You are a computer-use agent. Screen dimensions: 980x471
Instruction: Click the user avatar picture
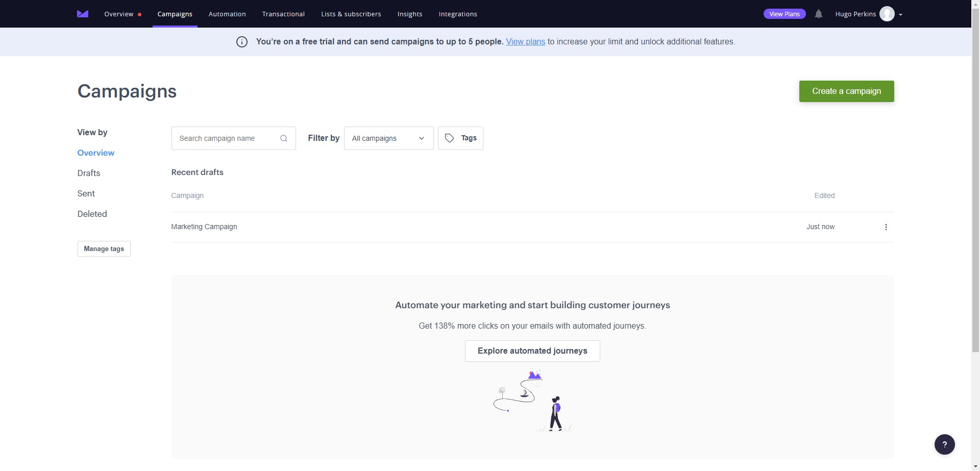pos(887,14)
